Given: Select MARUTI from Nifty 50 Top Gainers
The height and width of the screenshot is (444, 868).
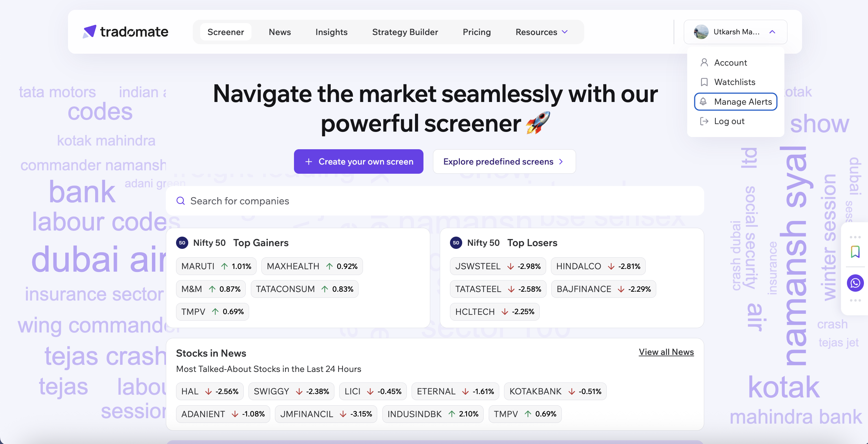Looking at the screenshot, I should 216,266.
